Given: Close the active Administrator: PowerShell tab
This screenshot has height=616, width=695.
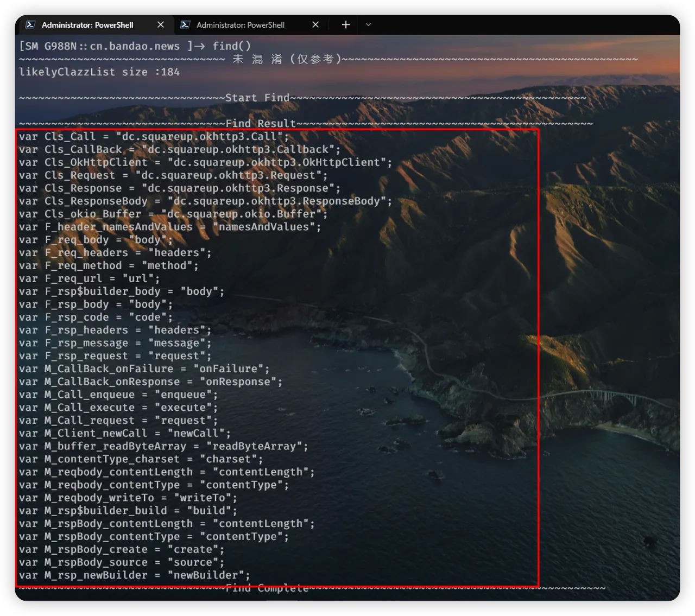Looking at the screenshot, I should coord(160,24).
